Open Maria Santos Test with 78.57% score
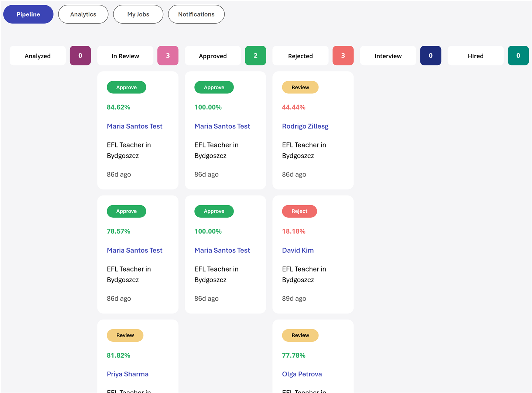Viewport: 532px width, 393px height. click(134, 250)
